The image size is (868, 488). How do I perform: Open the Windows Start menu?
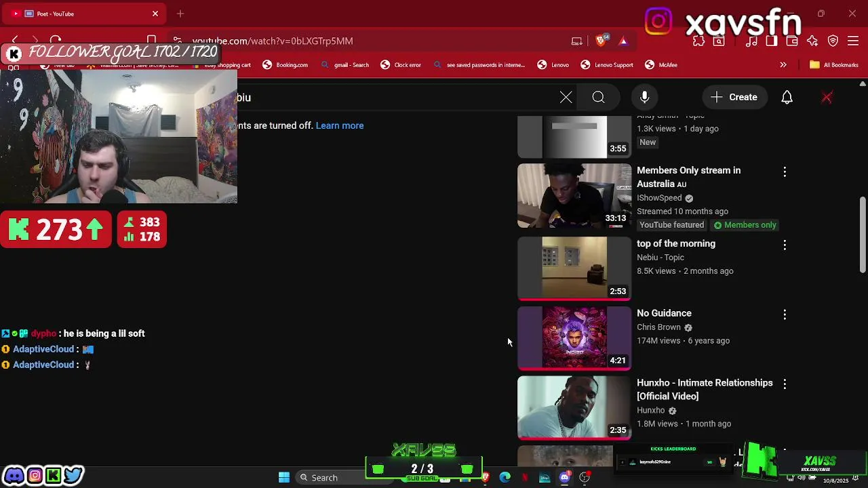tap(284, 478)
